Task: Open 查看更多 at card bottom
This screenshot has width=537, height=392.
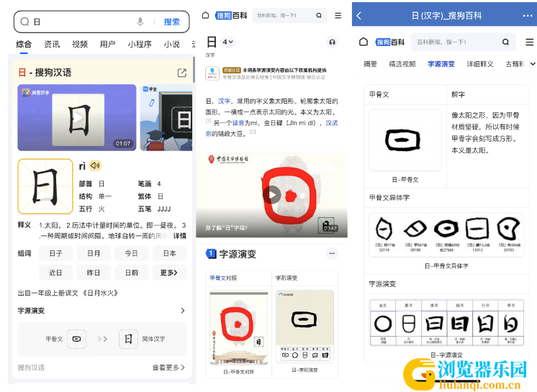Action: click(168, 368)
